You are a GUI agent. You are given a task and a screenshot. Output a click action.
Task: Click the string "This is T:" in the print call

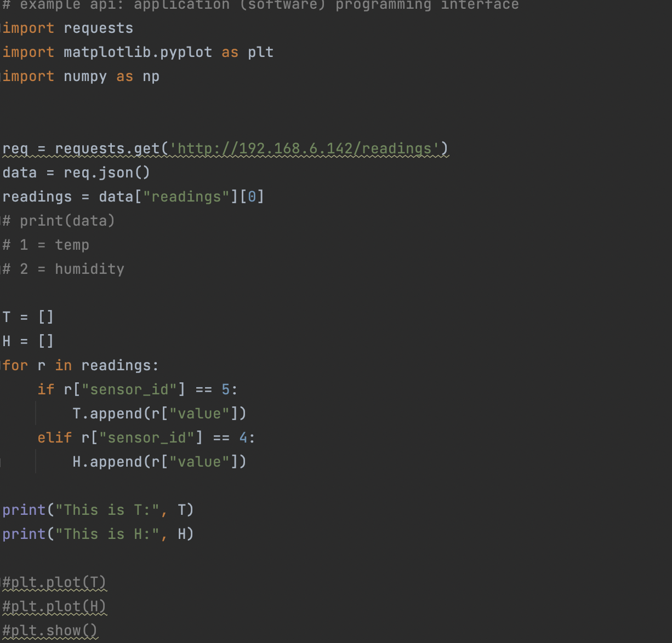pyautogui.click(x=107, y=510)
